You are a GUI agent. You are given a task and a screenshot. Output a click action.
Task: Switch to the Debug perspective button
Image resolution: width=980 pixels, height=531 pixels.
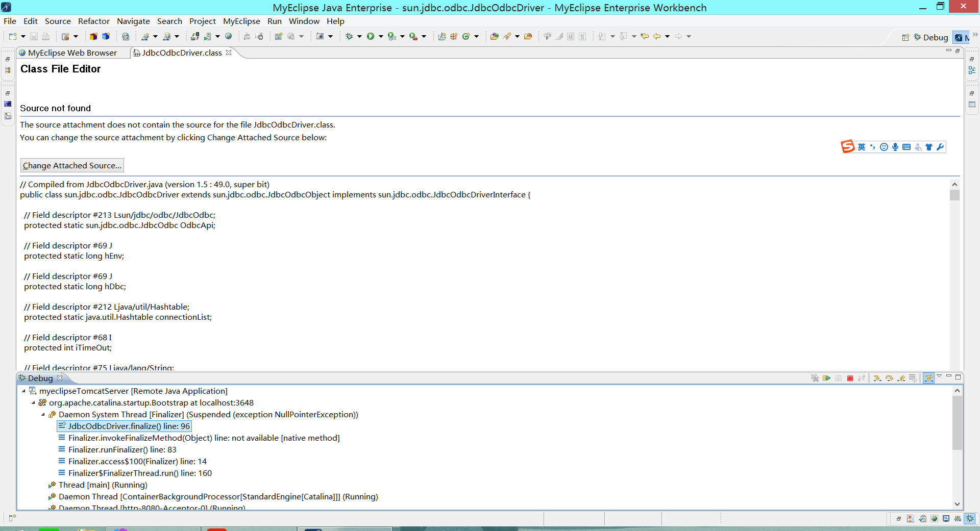[x=931, y=37]
